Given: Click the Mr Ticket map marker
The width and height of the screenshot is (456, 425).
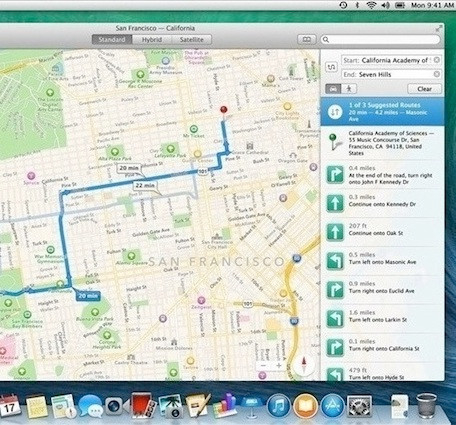Looking at the screenshot, I should click(194, 129).
